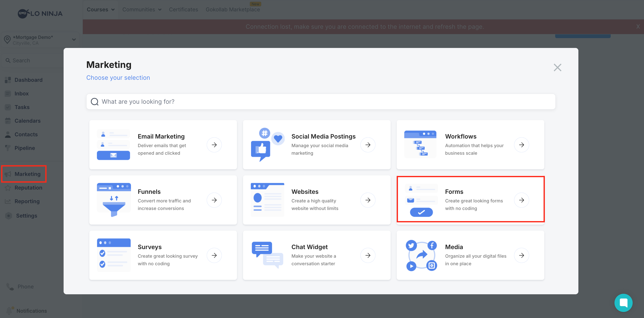Open the live chat bubble icon
The width and height of the screenshot is (644, 318).
point(623,303)
